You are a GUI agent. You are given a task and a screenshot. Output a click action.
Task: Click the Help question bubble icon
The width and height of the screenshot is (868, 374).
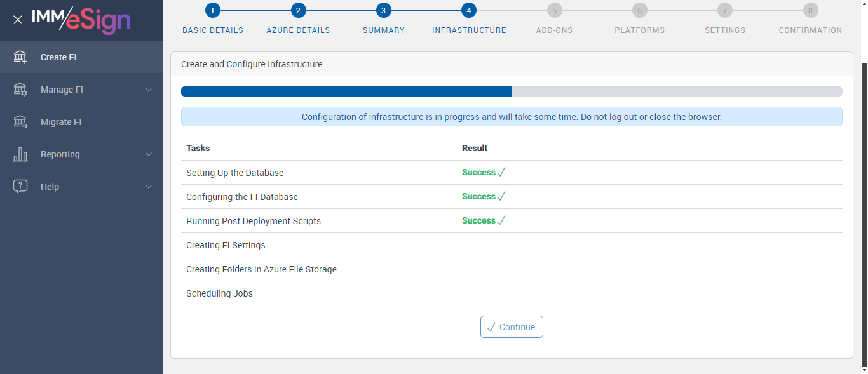click(x=20, y=187)
